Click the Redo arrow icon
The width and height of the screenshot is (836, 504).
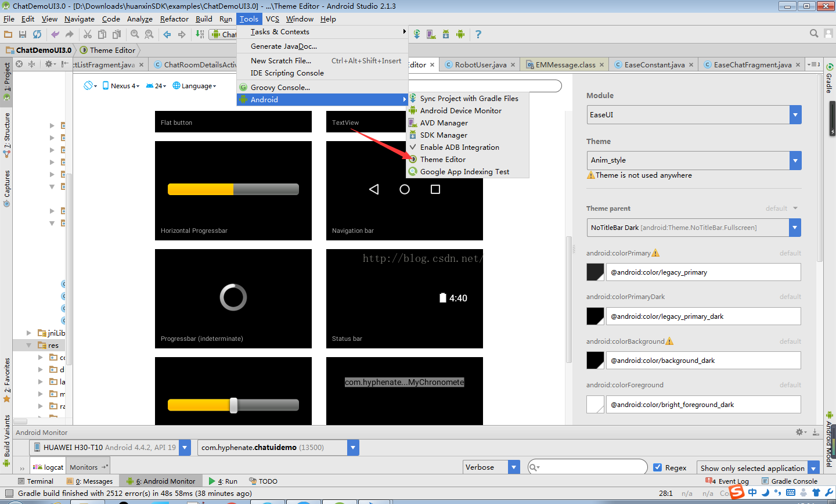tap(70, 34)
